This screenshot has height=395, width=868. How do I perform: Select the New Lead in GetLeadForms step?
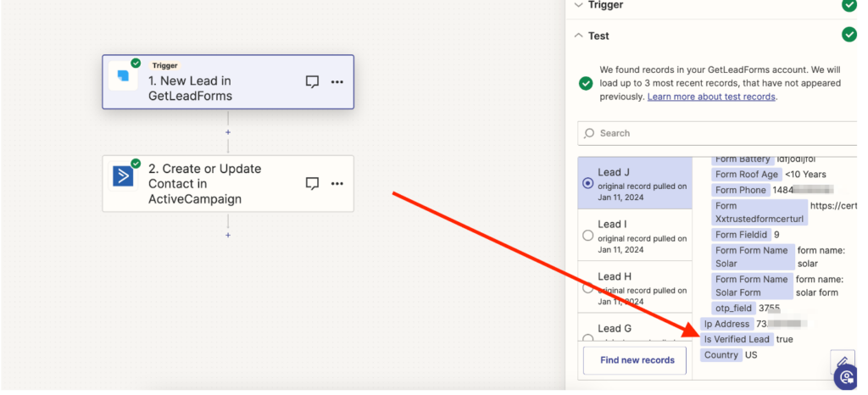tap(227, 82)
